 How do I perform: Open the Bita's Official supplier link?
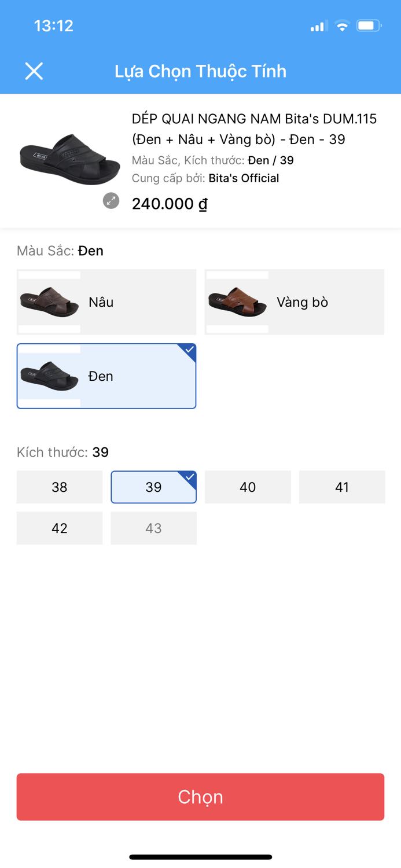(244, 178)
